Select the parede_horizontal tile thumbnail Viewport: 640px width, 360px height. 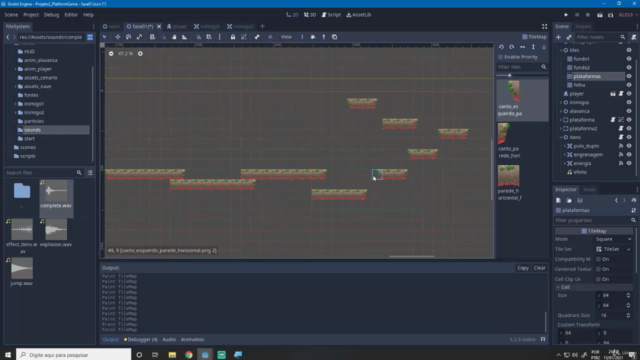509,176
